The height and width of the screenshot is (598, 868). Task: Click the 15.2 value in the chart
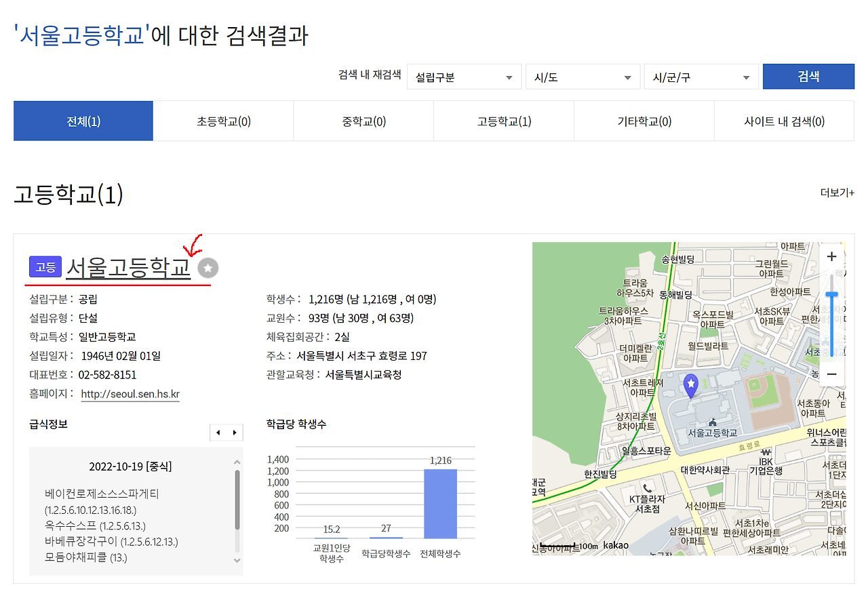coord(332,530)
